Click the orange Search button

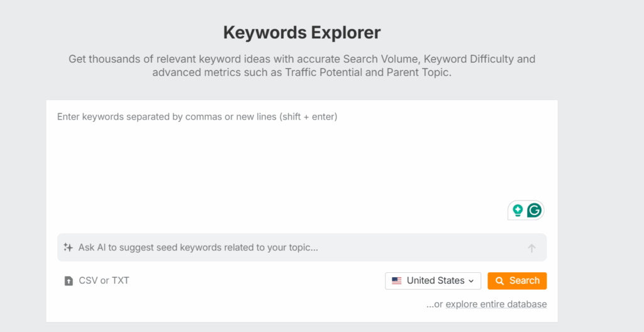tap(517, 280)
